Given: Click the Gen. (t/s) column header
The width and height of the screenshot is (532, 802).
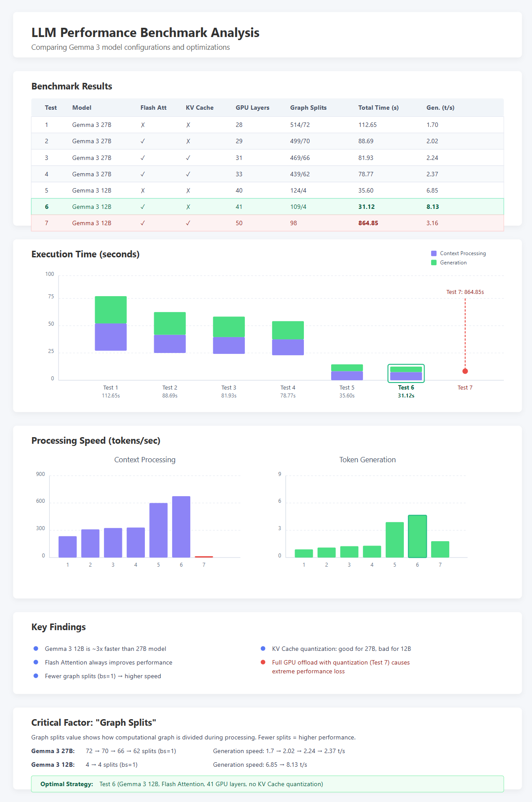Looking at the screenshot, I should tap(440, 108).
